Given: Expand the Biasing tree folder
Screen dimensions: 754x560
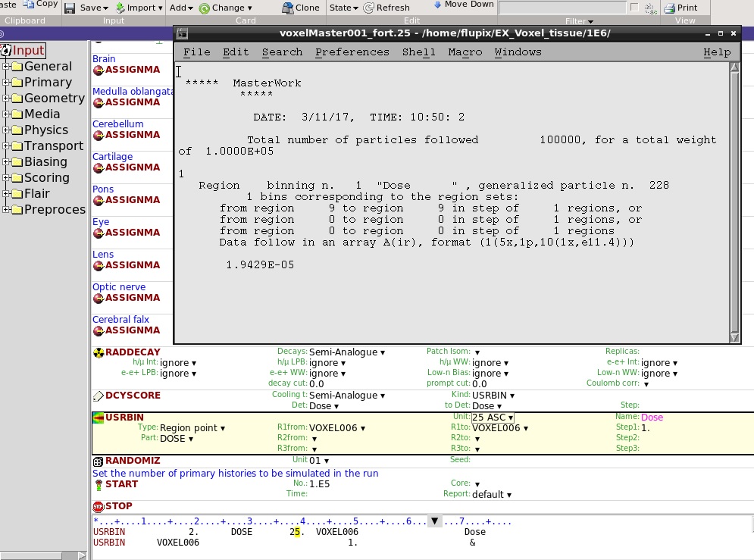Looking at the screenshot, I should [6, 161].
